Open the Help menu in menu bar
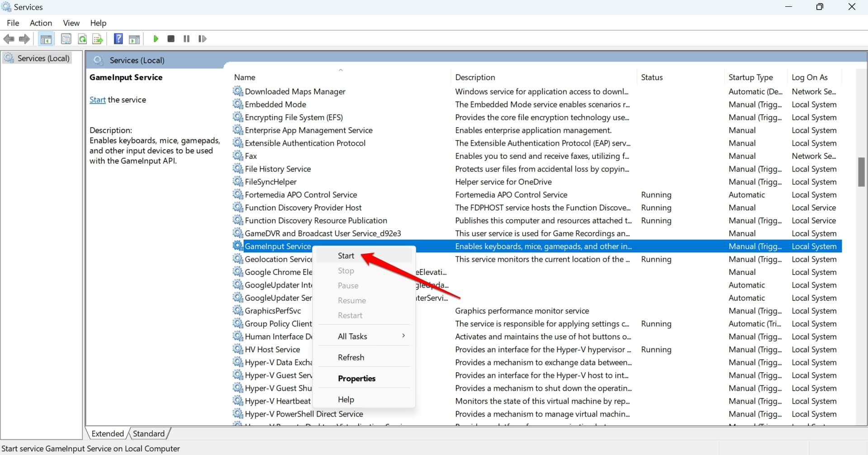The height and width of the screenshot is (455, 868). (x=98, y=23)
